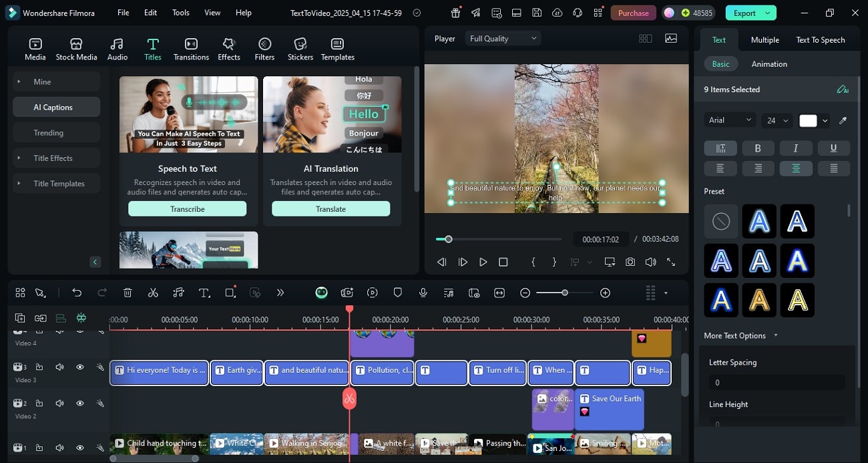
Task: Click the Transcribe button
Action: click(187, 208)
